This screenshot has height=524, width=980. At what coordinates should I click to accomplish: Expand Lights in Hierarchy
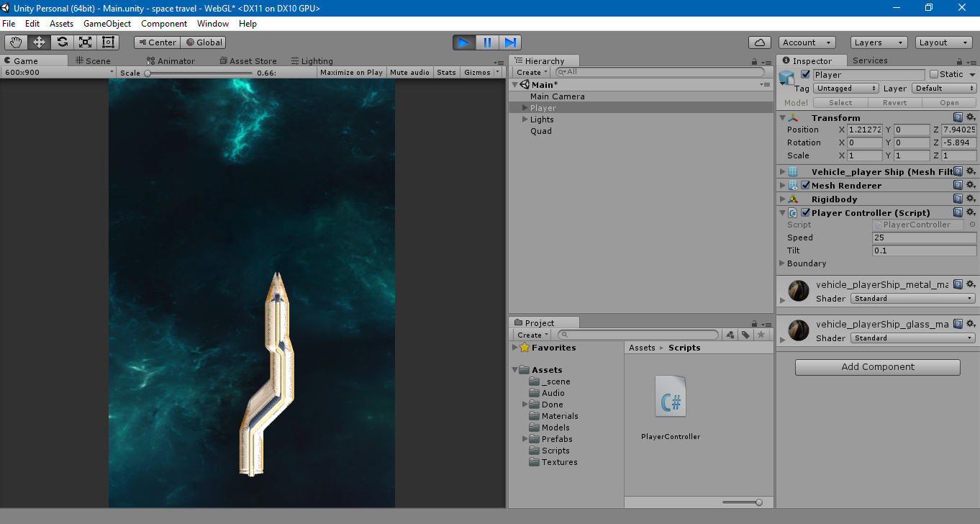[525, 119]
